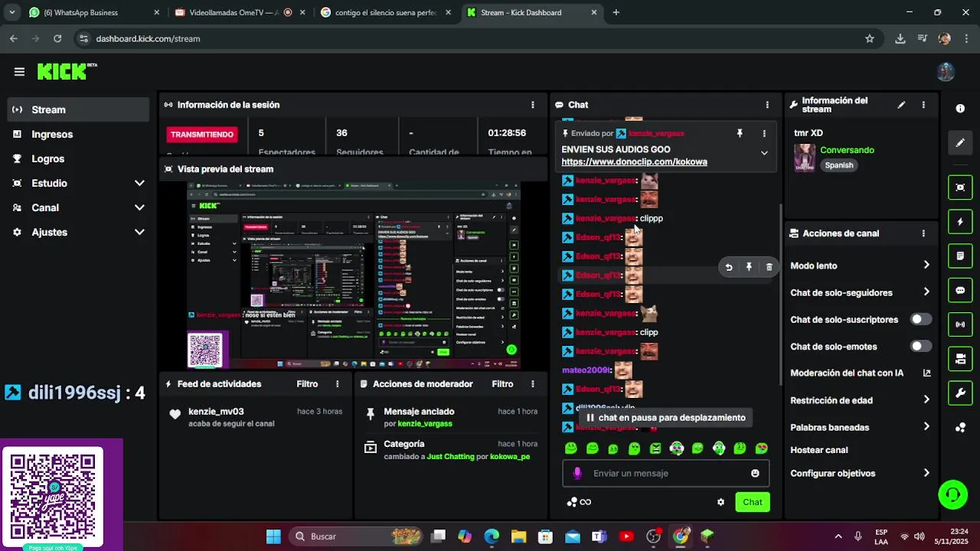Image resolution: width=980 pixels, height=551 pixels.
Task: Click the purple microphone icon in chat input
Action: [x=577, y=474]
